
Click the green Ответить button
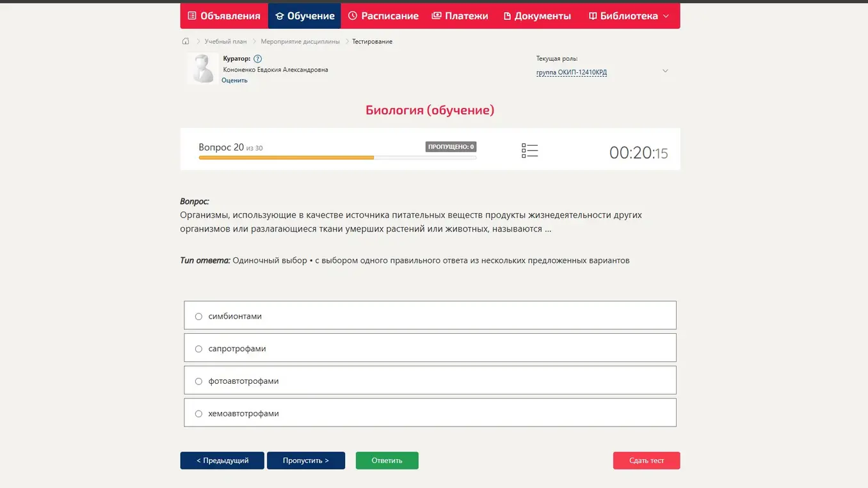(x=387, y=460)
